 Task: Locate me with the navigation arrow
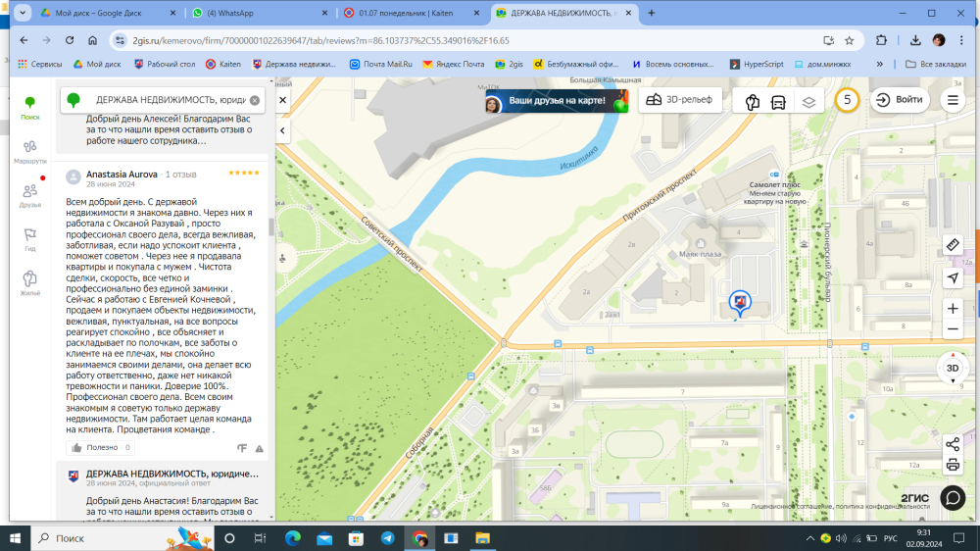click(x=953, y=277)
